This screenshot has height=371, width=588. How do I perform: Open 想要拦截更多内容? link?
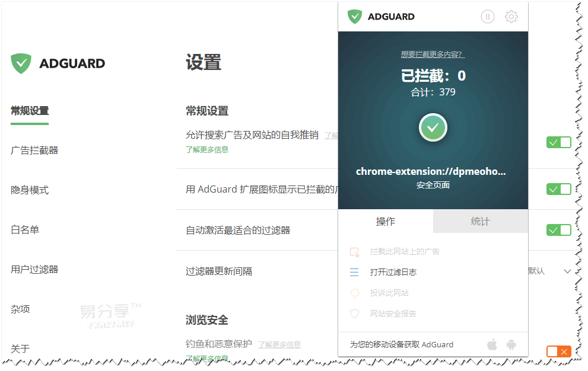tap(433, 53)
